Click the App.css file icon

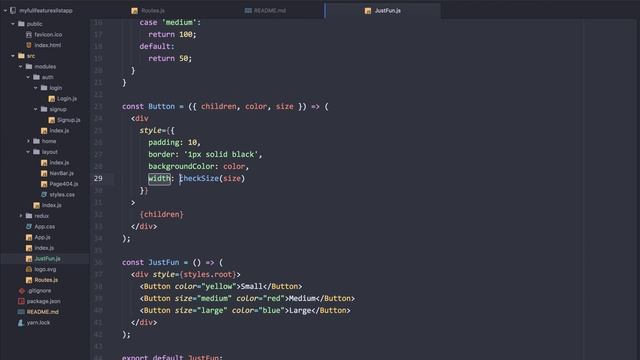(29, 227)
